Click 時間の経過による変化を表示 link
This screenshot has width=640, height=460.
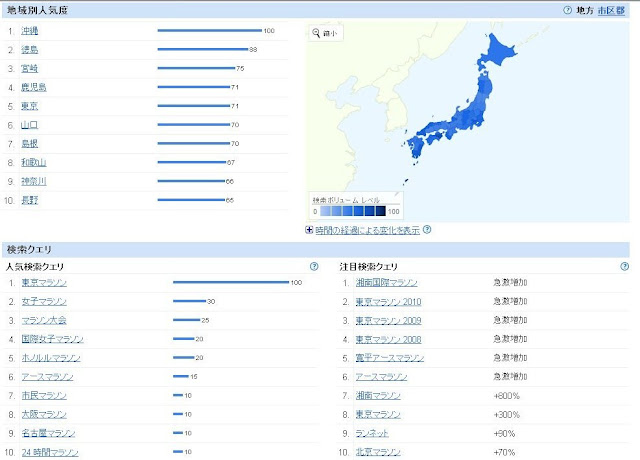367,230
